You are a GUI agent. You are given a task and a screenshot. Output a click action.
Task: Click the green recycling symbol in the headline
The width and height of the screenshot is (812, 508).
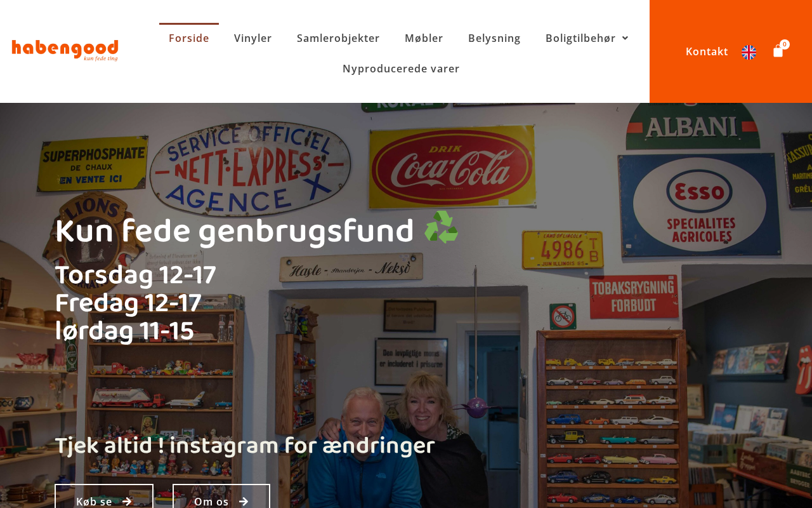click(442, 228)
